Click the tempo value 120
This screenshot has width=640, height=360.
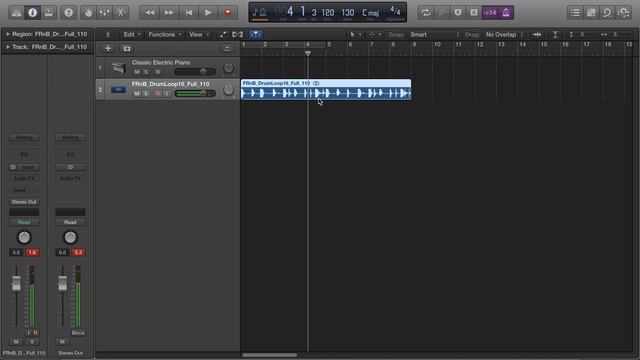coord(328,13)
